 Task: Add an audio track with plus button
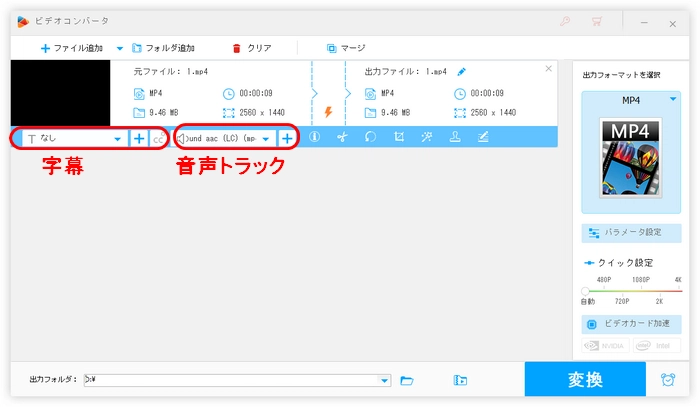pyautogui.click(x=286, y=138)
